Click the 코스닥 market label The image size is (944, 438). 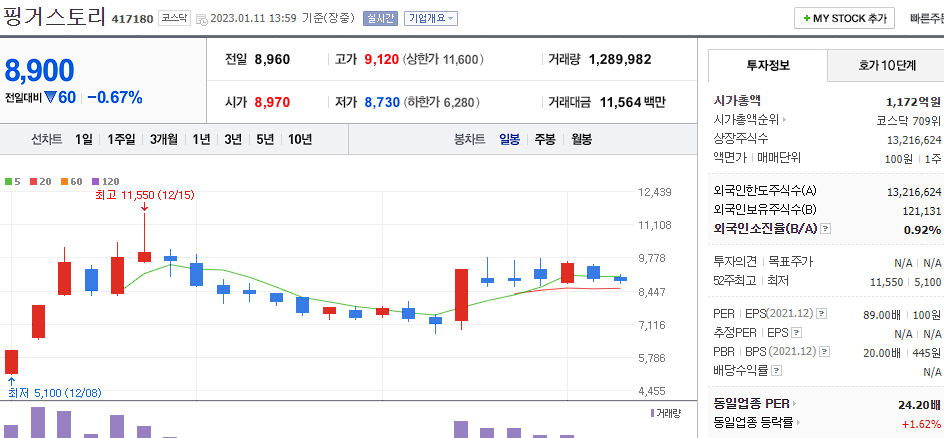point(175,18)
